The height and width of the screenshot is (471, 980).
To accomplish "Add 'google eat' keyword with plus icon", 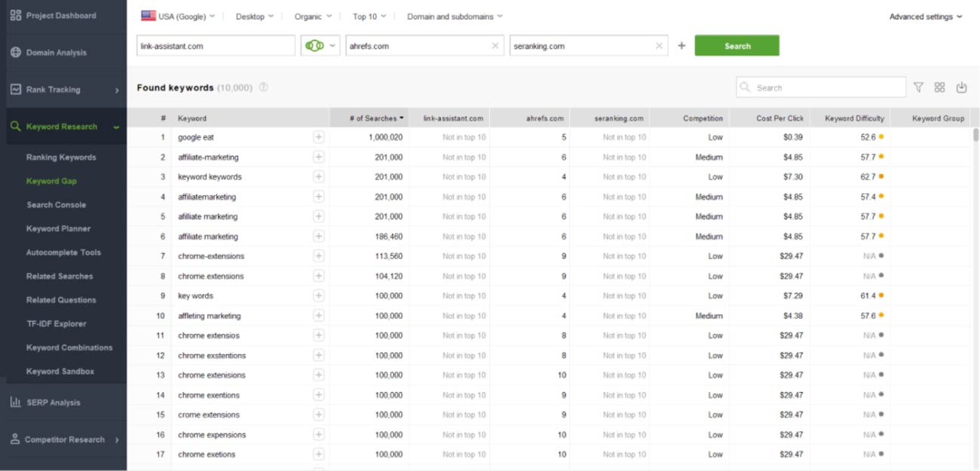I will tap(319, 137).
